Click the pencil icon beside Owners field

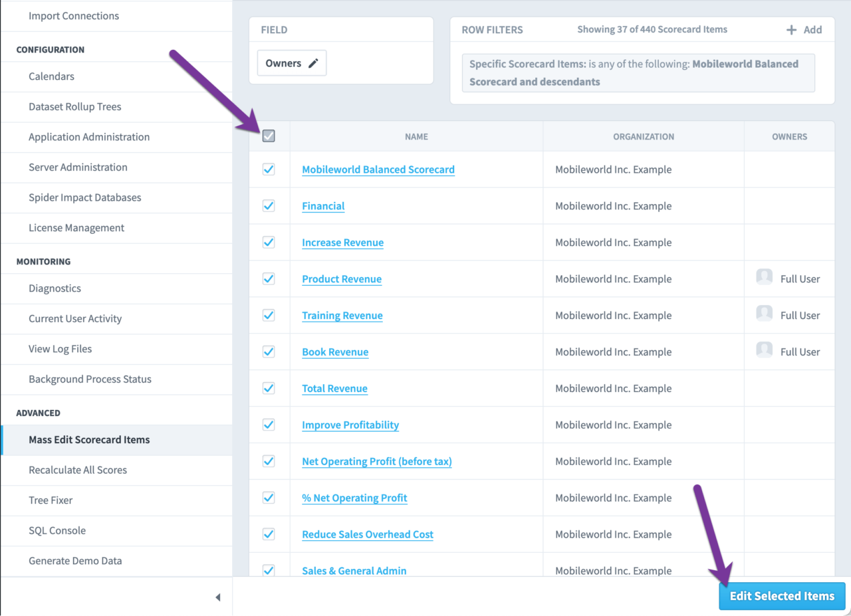coord(313,64)
